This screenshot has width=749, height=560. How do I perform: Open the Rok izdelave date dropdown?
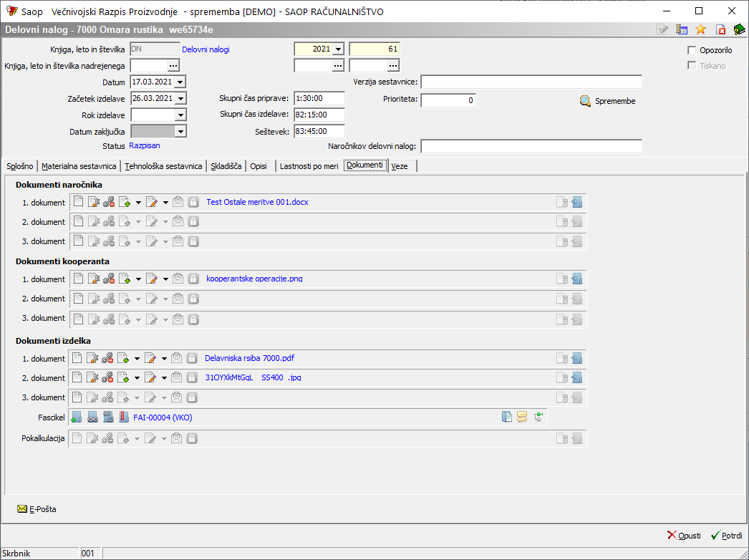[180, 115]
